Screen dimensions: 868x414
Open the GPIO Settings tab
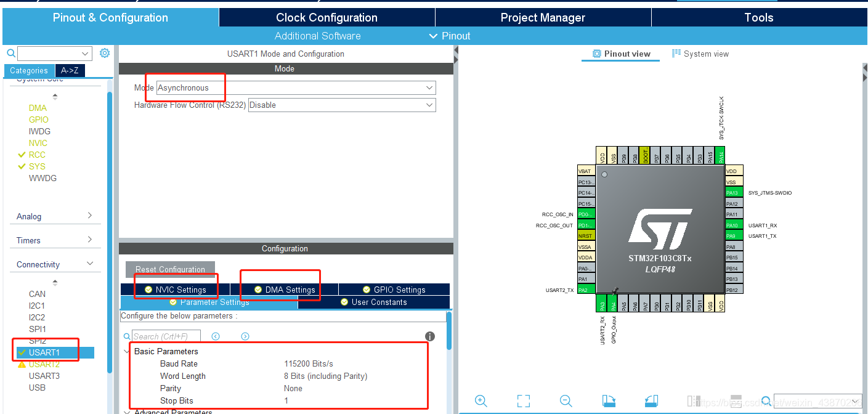[x=394, y=290]
